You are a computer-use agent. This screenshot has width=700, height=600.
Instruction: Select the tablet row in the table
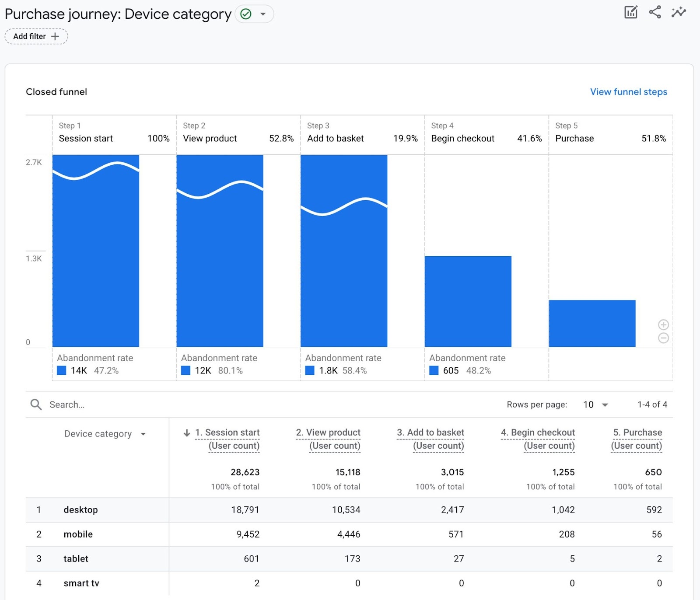[x=75, y=558]
